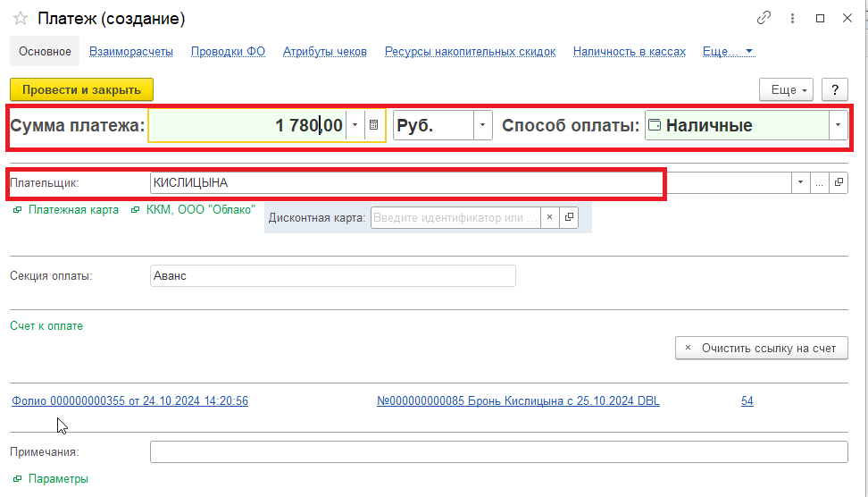The width and height of the screenshot is (868, 497).
Task: Add the form to favorites with the star
Action: (21, 18)
